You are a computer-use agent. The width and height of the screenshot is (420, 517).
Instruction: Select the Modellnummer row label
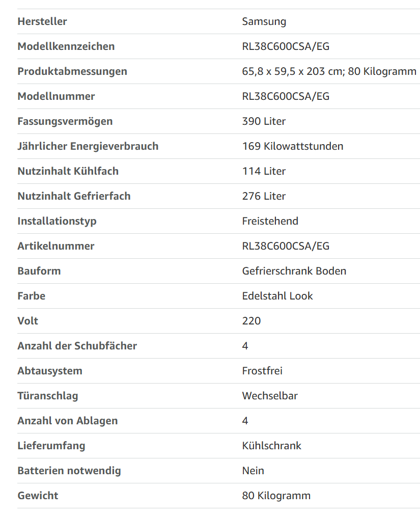click(56, 96)
